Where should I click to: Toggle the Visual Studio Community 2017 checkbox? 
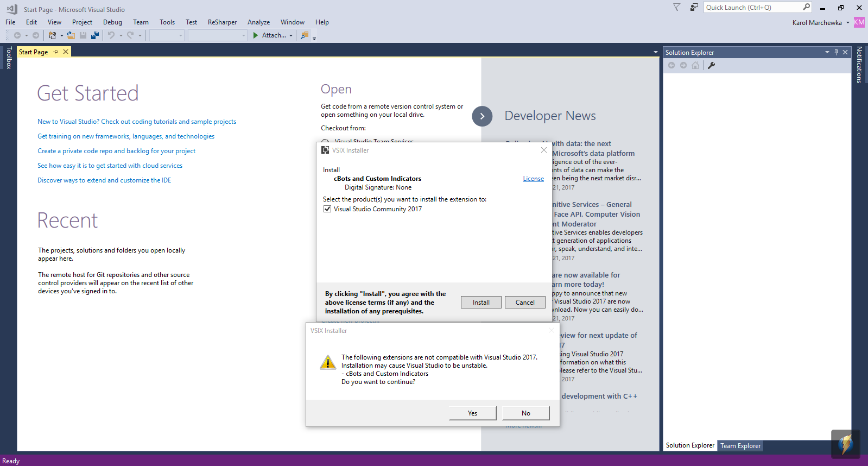tap(327, 209)
